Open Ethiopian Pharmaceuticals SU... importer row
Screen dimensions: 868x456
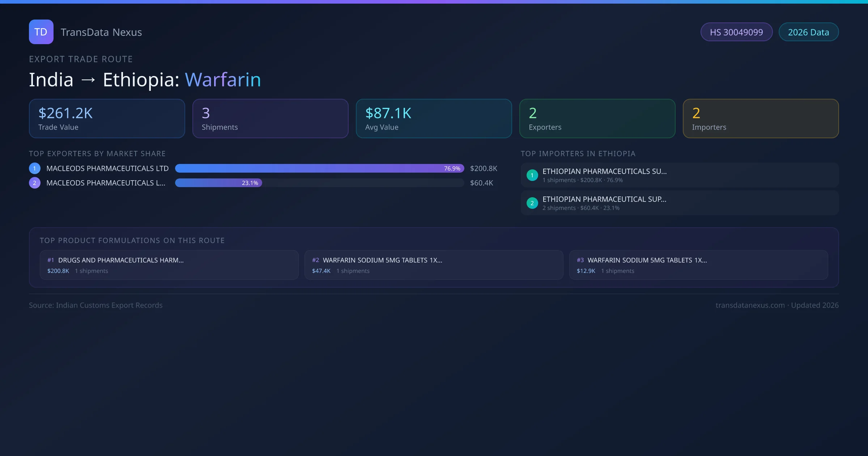(x=680, y=175)
